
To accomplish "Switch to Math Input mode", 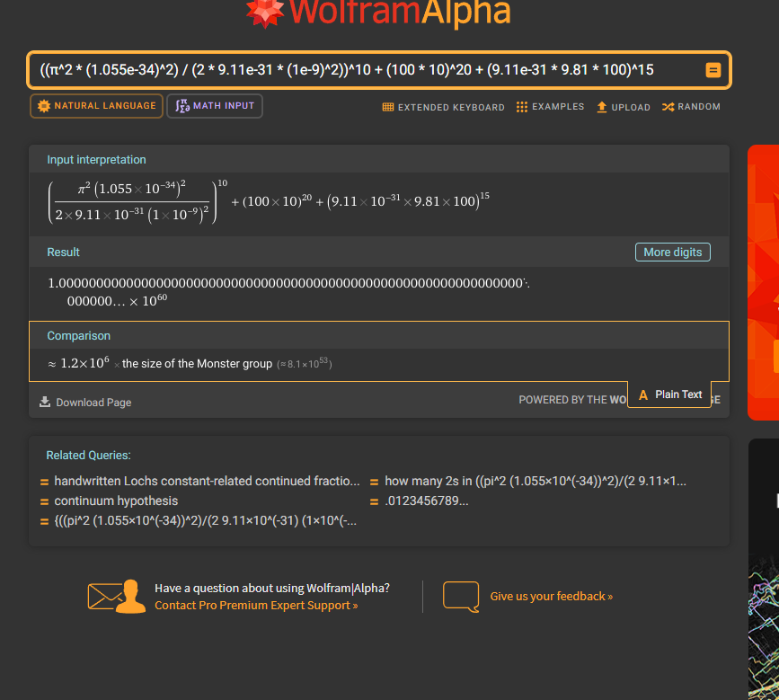I will click(x=215, y=106).
